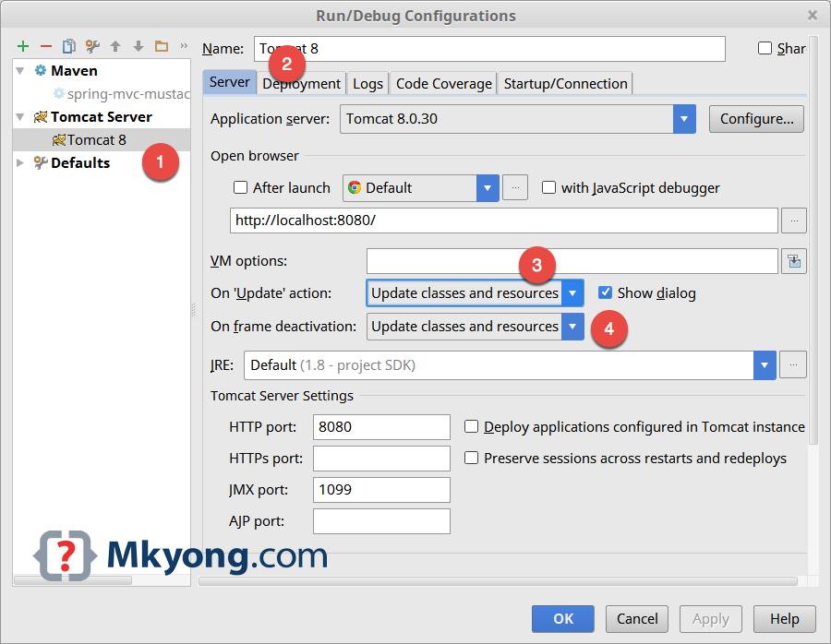Open JRE browse ellipsis button

[x=793, y=364]
